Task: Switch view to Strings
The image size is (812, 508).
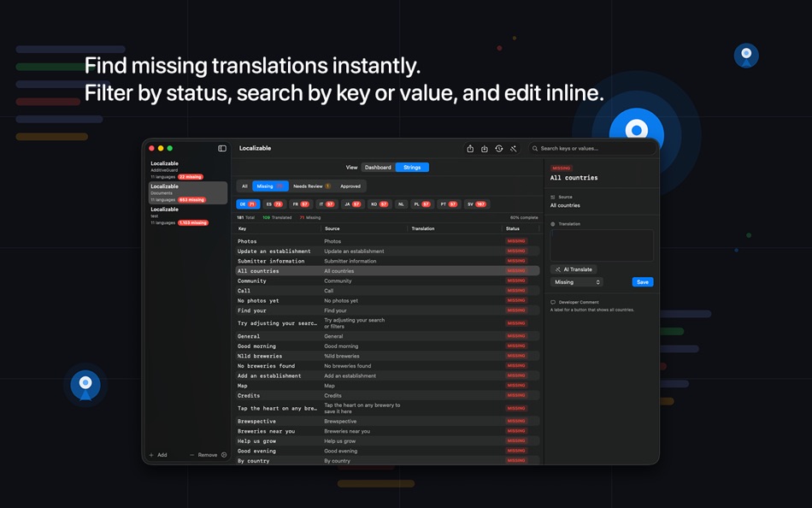Action: 412,168
